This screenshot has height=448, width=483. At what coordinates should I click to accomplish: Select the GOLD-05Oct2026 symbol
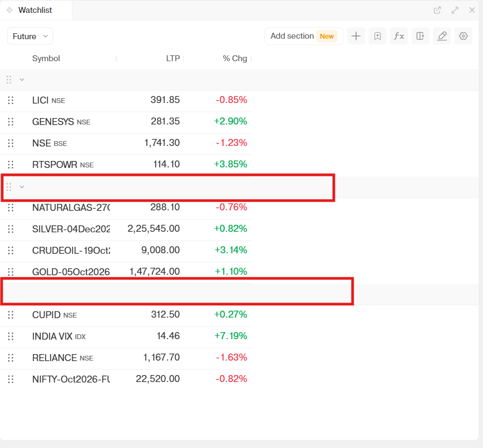click(71, 272)
